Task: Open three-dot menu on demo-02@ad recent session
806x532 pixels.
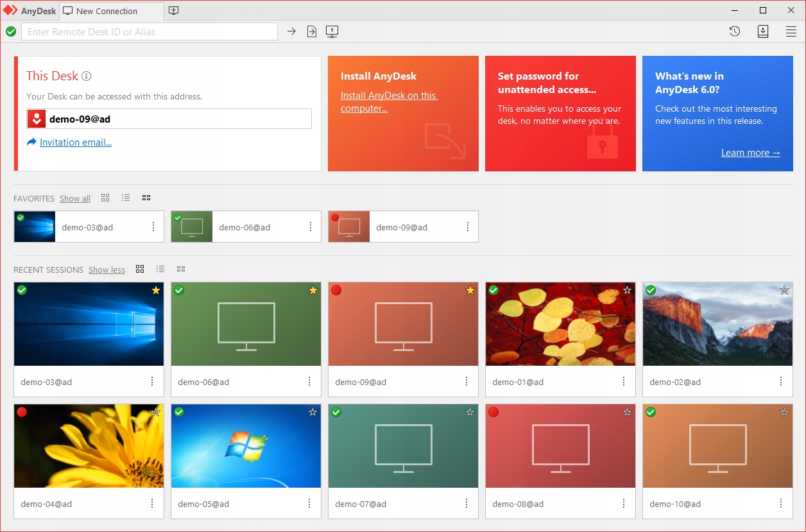Action: point(781,382)
